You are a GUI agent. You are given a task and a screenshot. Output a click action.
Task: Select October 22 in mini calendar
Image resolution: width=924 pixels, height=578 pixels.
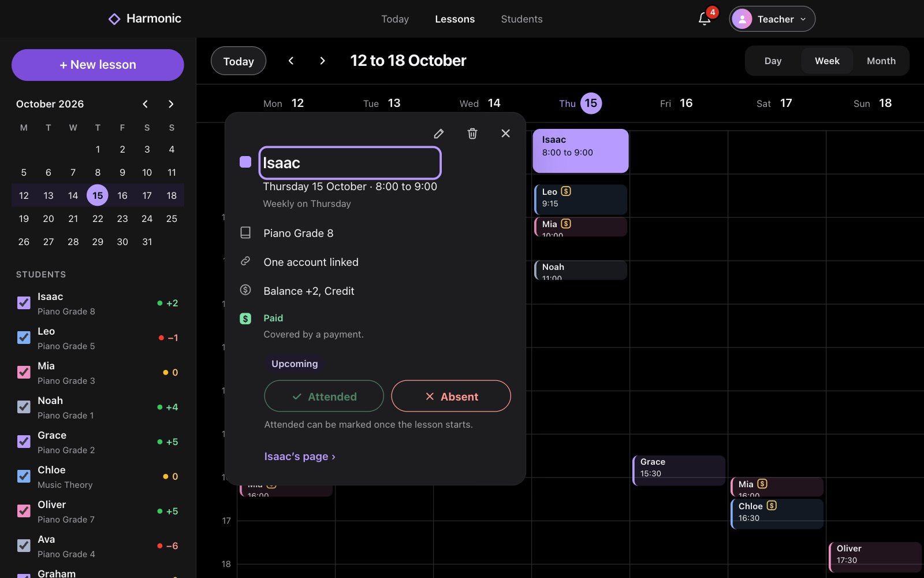(98, 218)
